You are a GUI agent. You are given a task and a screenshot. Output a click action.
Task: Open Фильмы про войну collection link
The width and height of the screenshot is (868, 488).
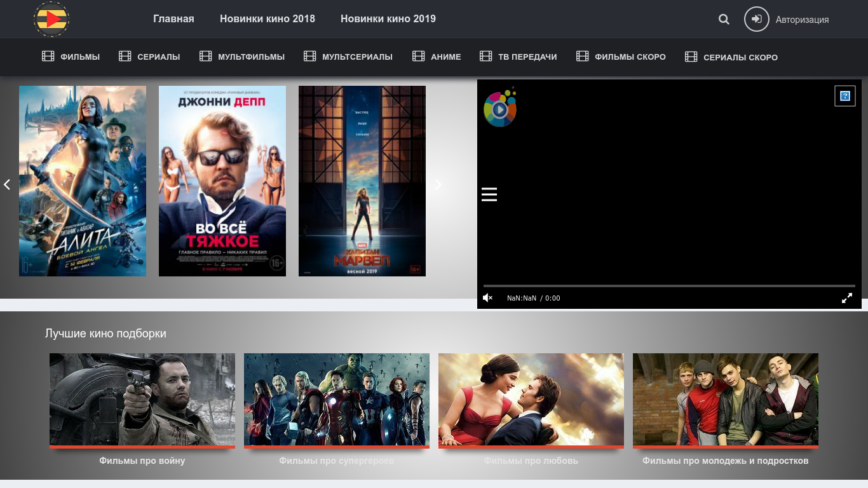point(142,461)
